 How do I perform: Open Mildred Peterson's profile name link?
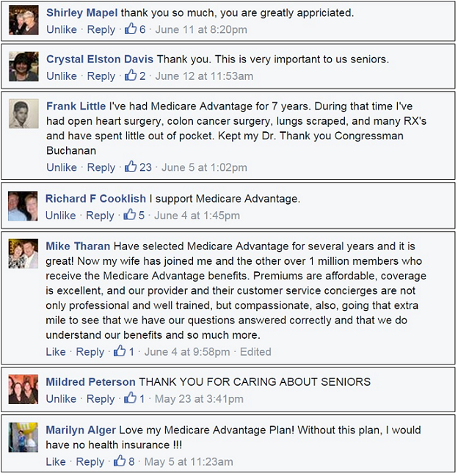(x=90, y=382)
